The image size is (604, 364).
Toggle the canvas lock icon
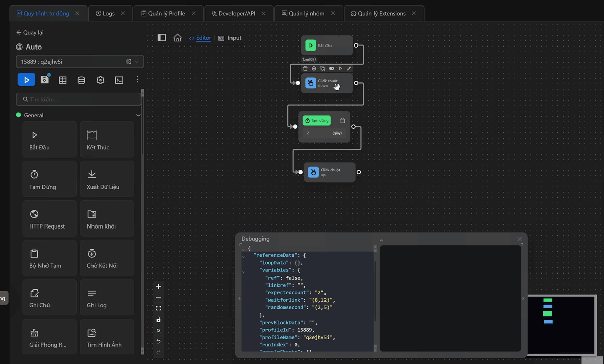tap(158, 320)
